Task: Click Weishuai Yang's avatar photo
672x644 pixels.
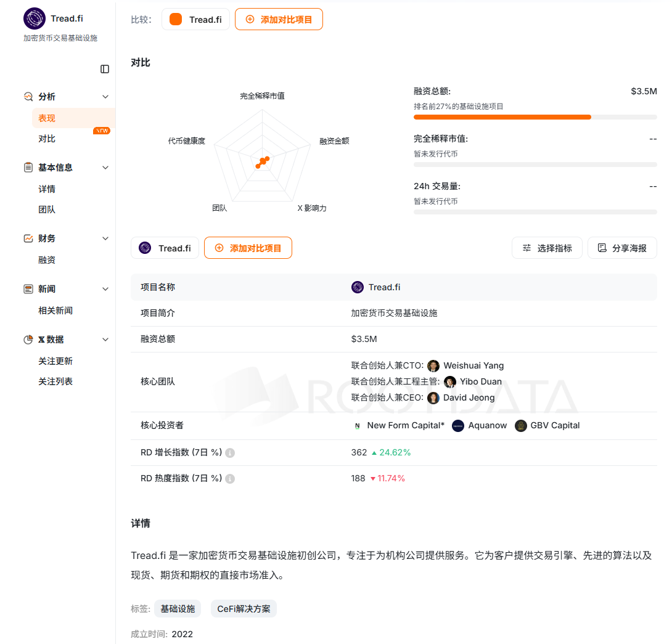Action: coord(433,365)
